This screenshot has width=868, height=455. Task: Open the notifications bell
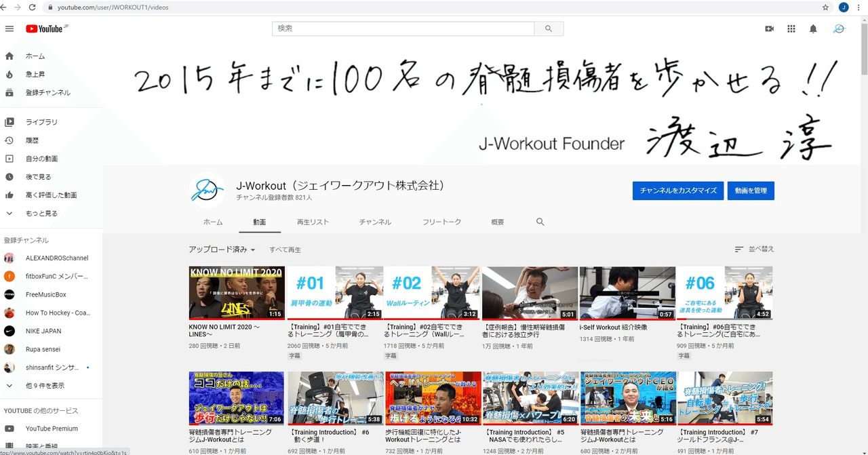point(813,29)
